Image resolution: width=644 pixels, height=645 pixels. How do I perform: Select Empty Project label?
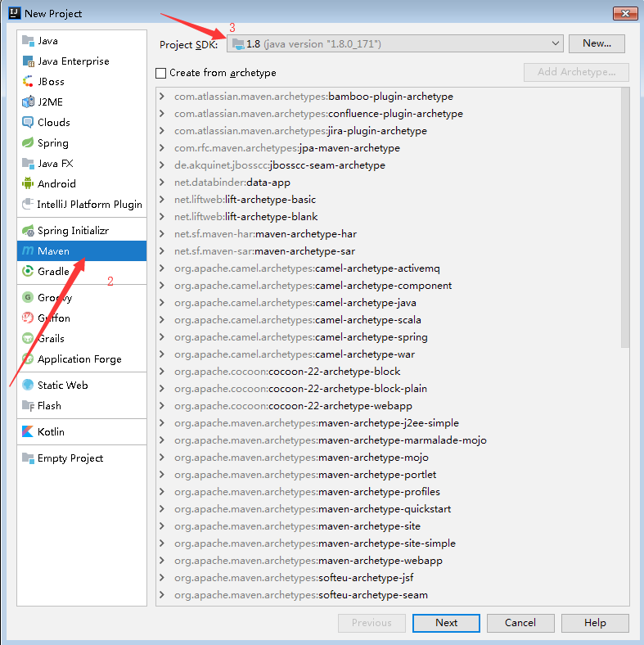70,458
